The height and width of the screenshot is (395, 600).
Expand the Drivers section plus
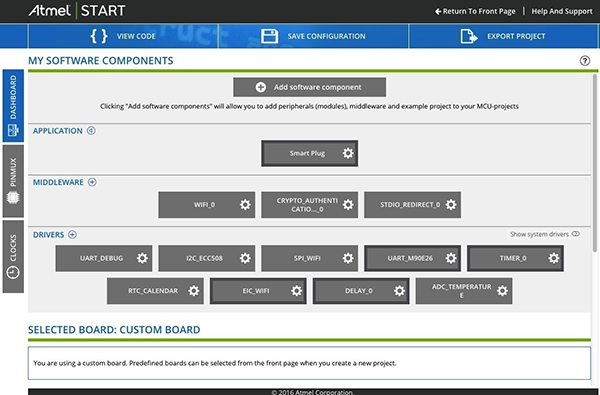click(x=72, y=235)
